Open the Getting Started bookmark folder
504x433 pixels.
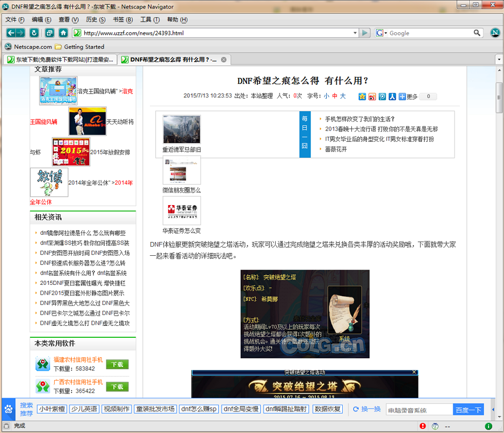(x=79, y=47)
